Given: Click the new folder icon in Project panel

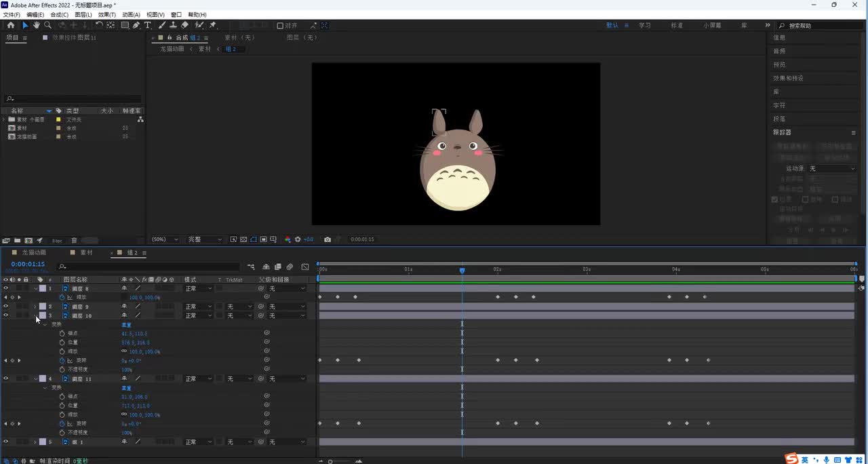Looking at the screenshot, I should (x=17, y=240).
